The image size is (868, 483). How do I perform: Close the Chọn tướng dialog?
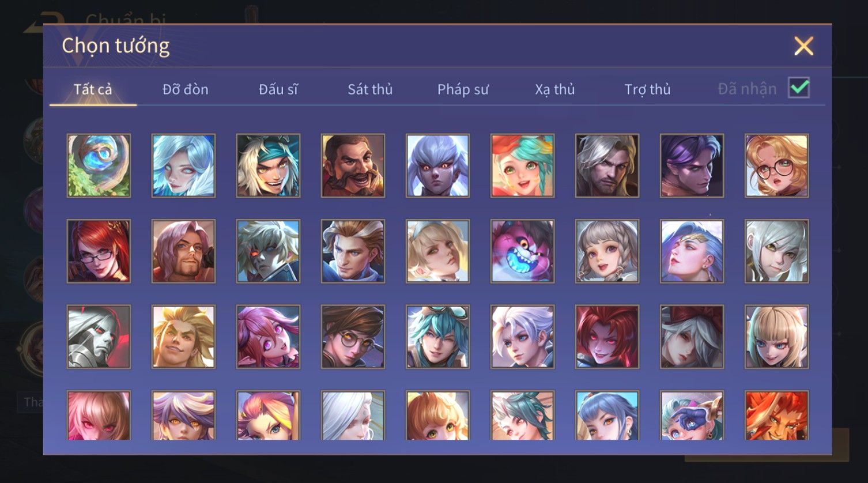(x=803, y=46)
